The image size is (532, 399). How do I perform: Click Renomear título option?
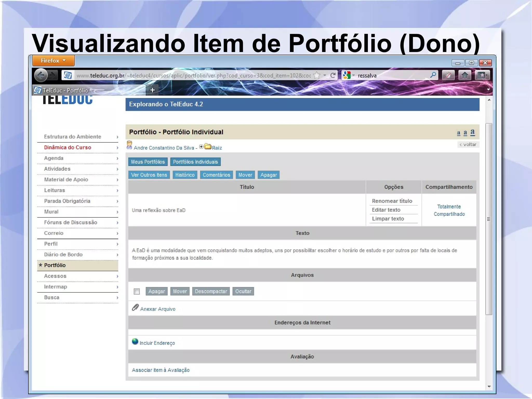click(x=392, y=201)
